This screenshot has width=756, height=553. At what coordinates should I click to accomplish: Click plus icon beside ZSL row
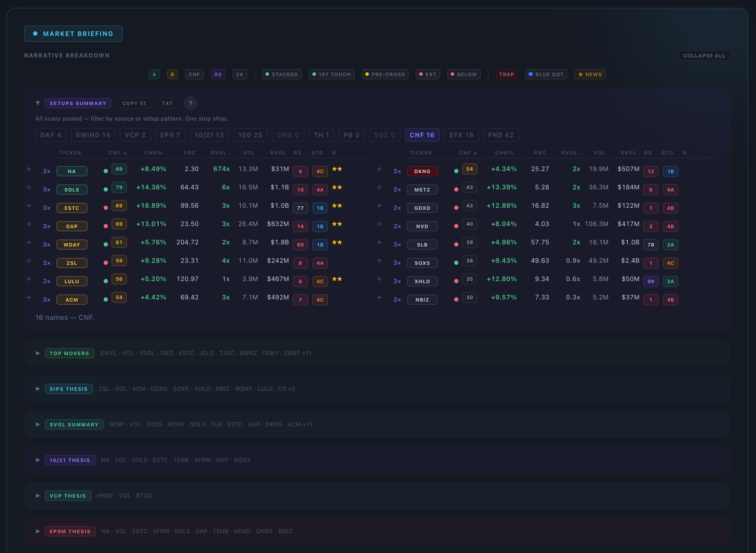click(29, 261)
